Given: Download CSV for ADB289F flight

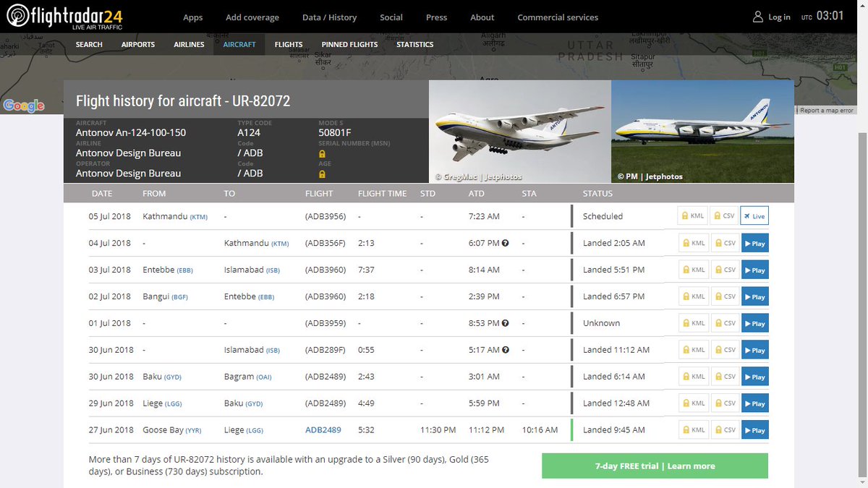Looking at the screenshot, I should 724,350.
